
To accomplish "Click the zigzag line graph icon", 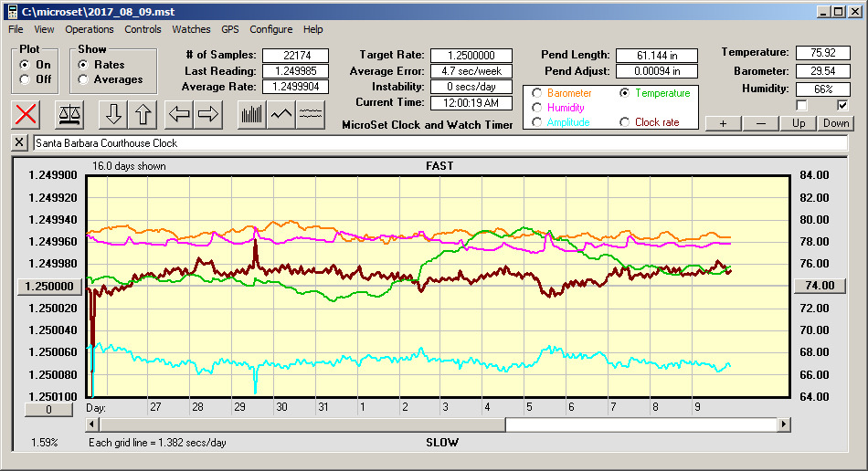I will coord(281,114).
